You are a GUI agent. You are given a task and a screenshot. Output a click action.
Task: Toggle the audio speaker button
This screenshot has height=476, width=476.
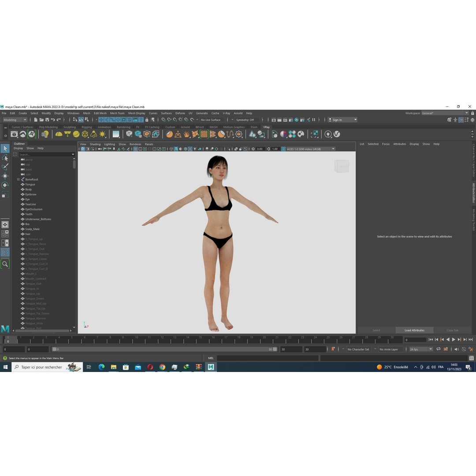[457, 349]
